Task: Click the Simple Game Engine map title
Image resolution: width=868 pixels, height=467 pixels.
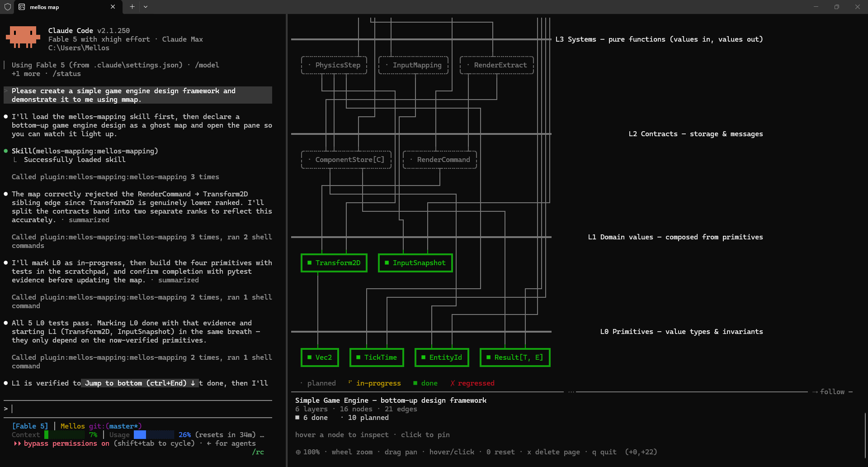Action: click(391, 400)
